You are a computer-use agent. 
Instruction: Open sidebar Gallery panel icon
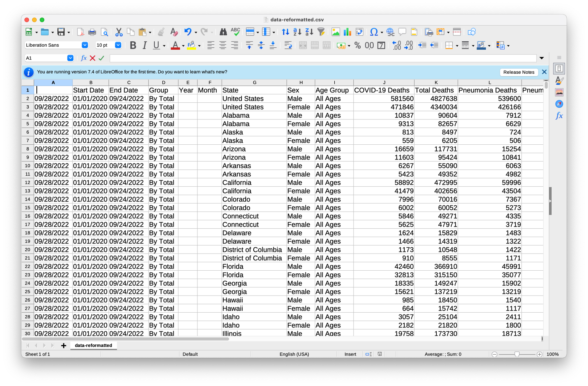[559, 92]
